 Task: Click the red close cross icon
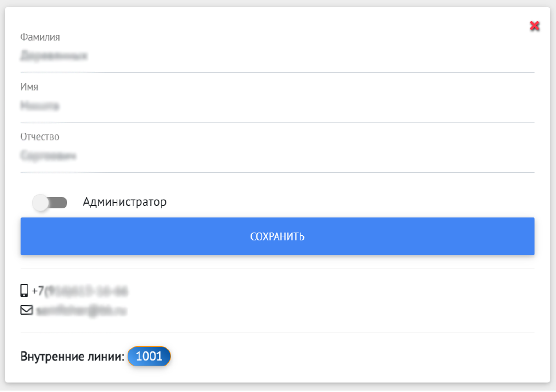click(534, 26)
